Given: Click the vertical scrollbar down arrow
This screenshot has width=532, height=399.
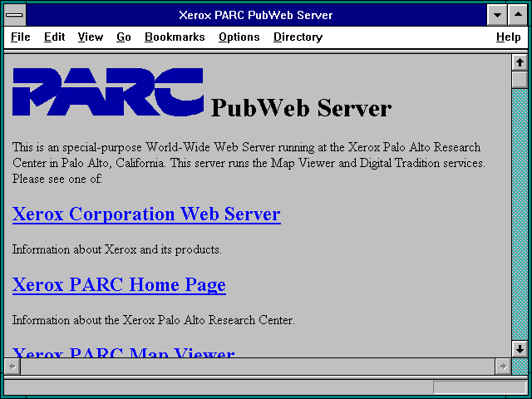Looking at the screenshot, I should (x=520, y=349).
